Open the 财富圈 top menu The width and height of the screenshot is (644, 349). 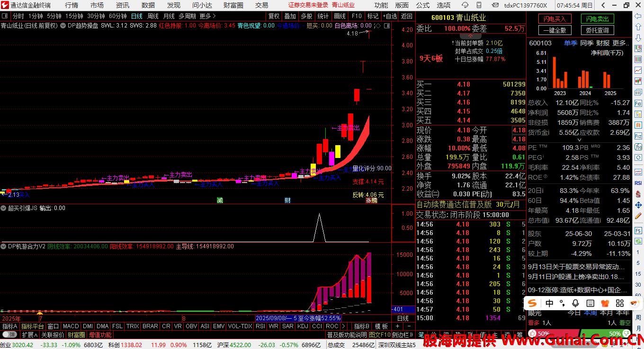tap(233, 5)
